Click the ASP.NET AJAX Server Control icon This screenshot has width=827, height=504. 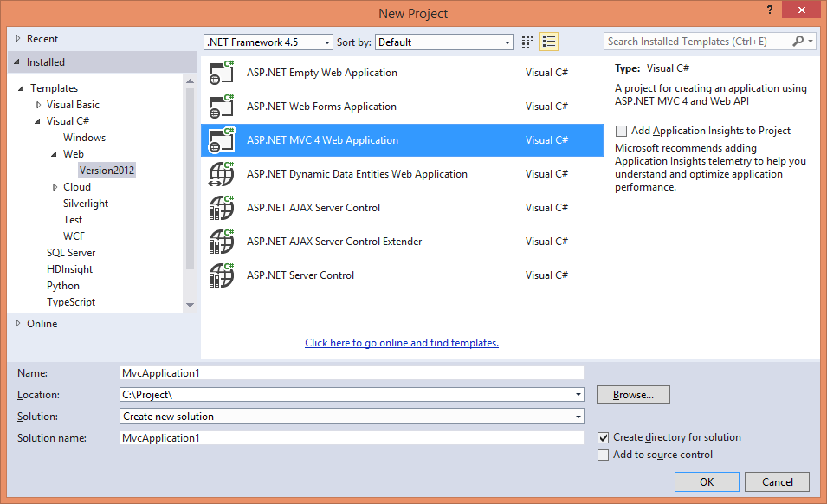pos(222,208)
